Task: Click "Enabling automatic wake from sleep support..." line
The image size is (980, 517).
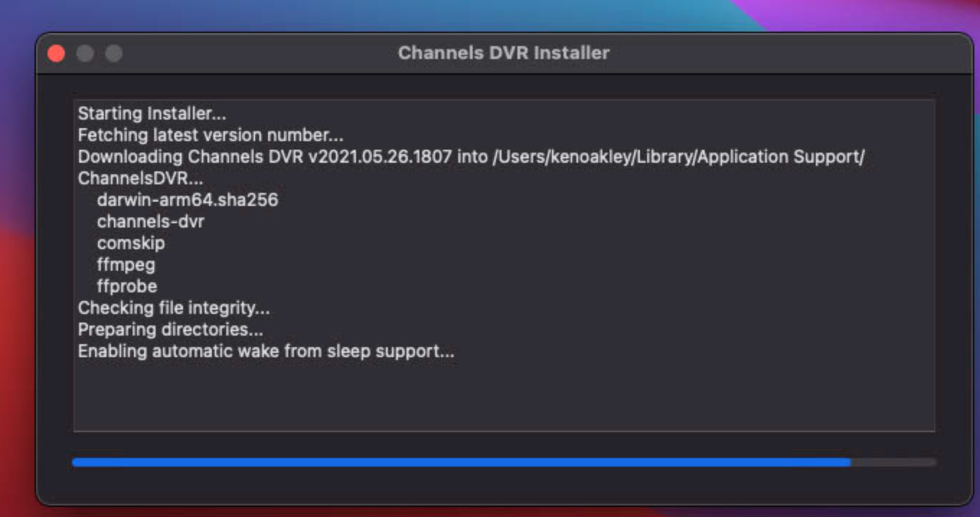Action: pyautogui.click(x=266, y=351)
